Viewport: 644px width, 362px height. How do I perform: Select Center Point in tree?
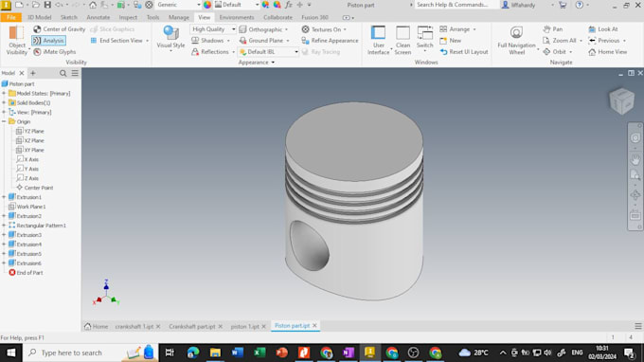[x=34, y=188]
